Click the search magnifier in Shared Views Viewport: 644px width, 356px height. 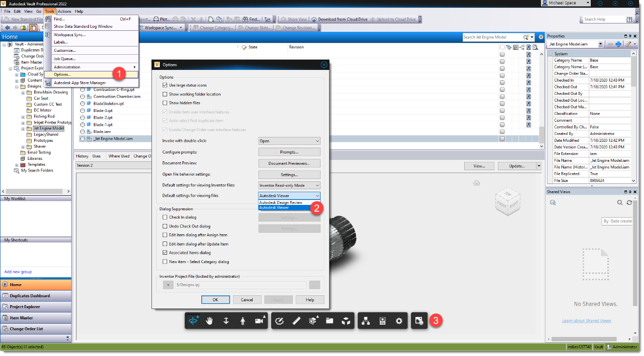pos(620,202)
